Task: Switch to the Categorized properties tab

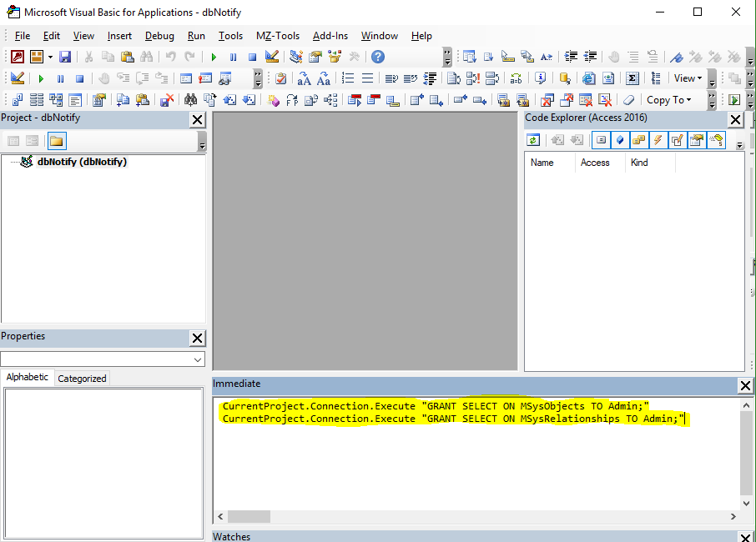Action: pyautogui.click(x=82, y=378)
